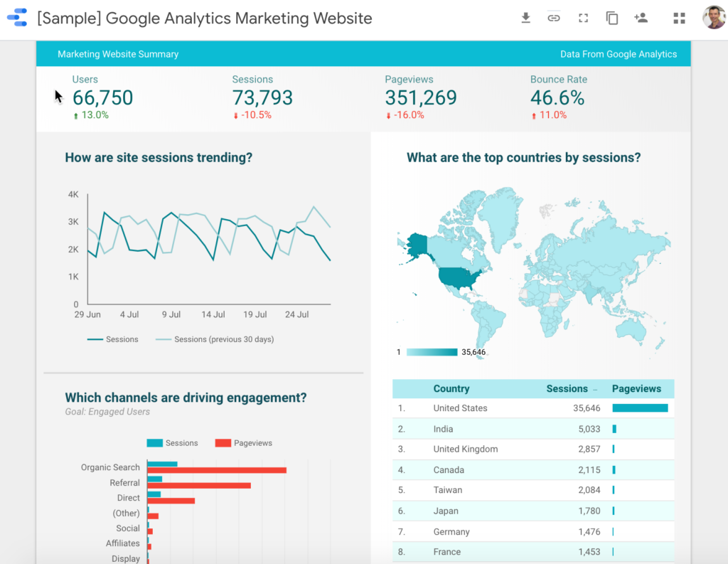Click the Organic Search channel label
The height and width of the screenshot is (564, 728).
[110, 467]
